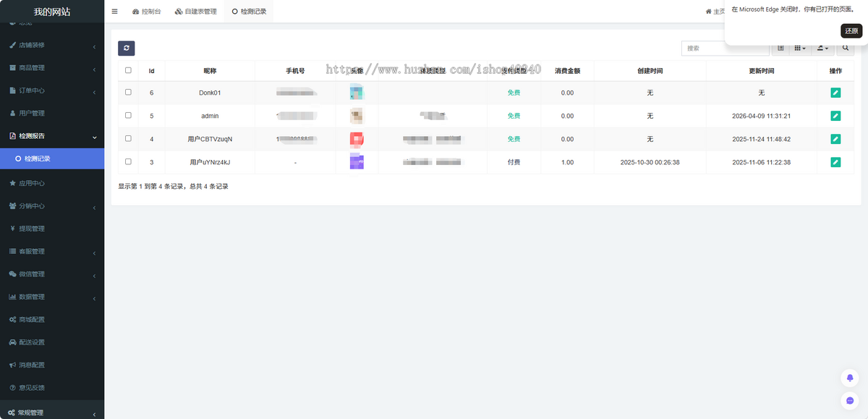Click the 创建时间 column header

click(x=650, y=71)
